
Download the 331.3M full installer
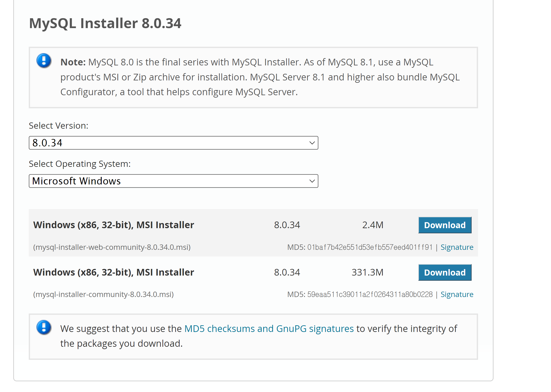pos(445,272)
